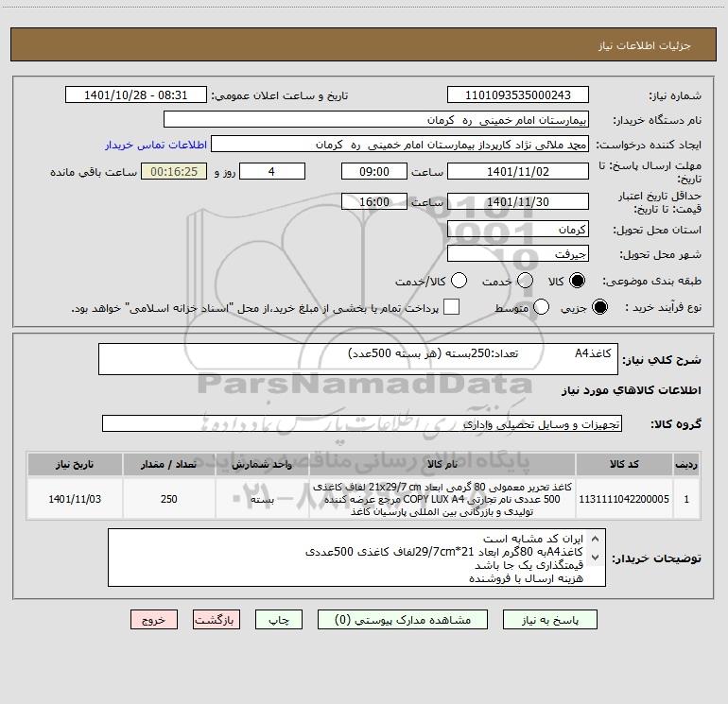Click the buyer name field بیمارستان امام خمینی
The width and height of the screenshot is (728, 704).
[376, 120]
